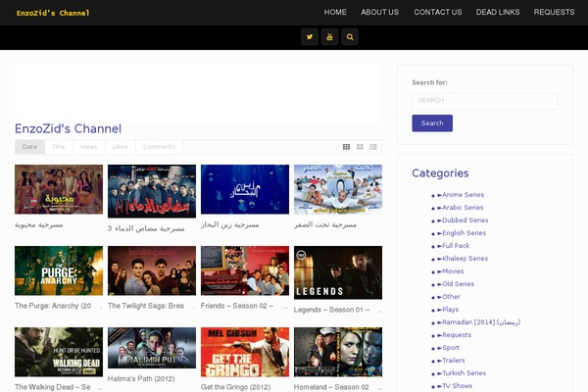This screenshot has width=588, height=392.
Task: Open The Purge: Anarchy thumbnail
Action: 59,270
